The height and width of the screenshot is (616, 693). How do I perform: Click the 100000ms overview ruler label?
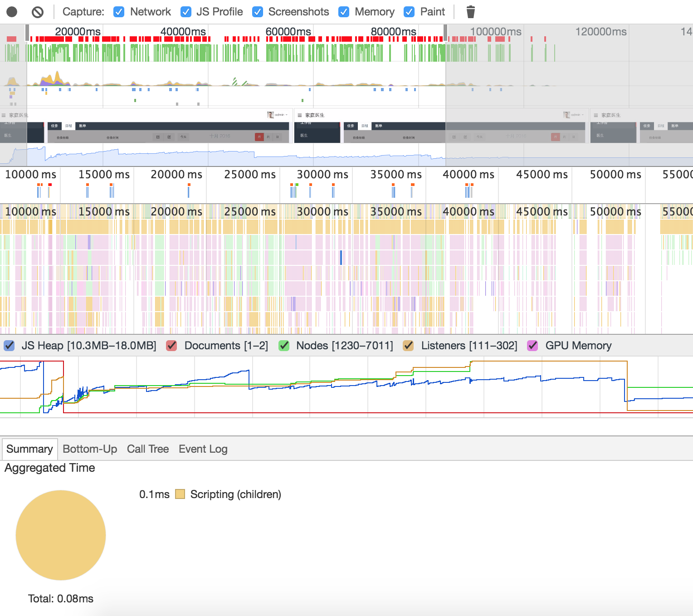pyautogui.click(x=495, y=31)
